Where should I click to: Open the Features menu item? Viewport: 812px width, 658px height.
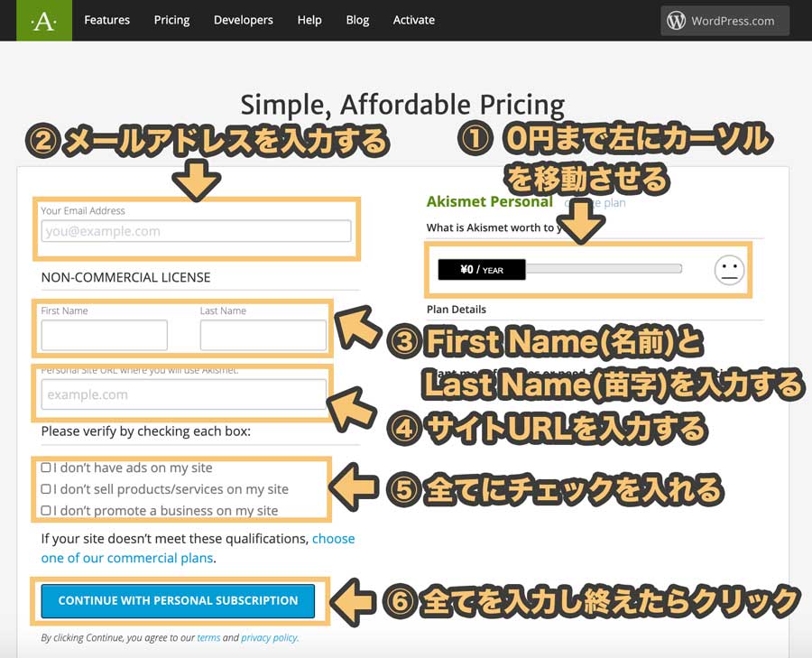pyautogui.click(x=106, y=20)
